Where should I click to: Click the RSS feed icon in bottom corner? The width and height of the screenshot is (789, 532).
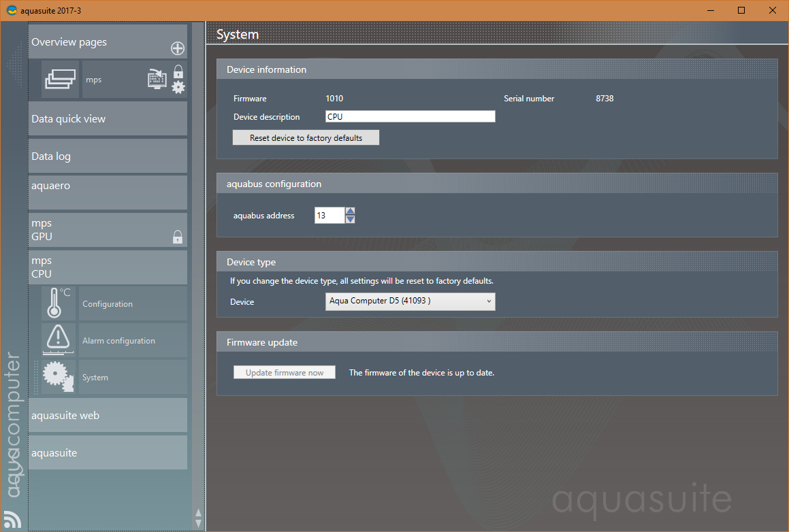12,518
